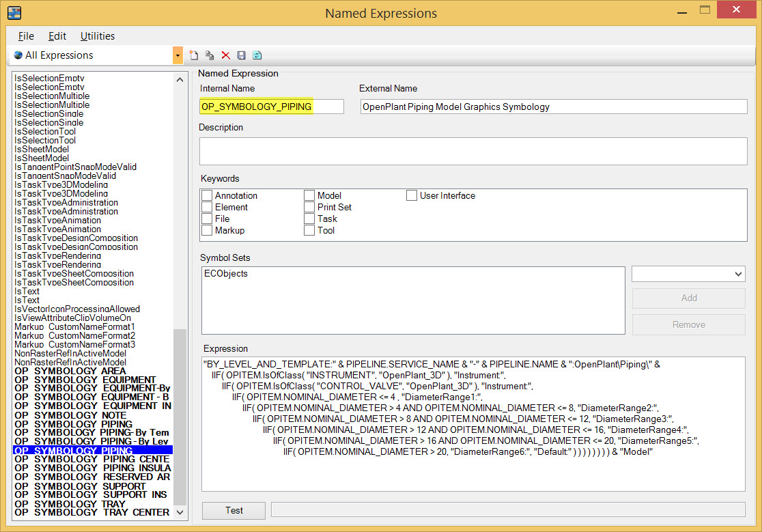Viewport: 762px width, 532px height.
Task: Run the Test button for the expression
Action: pos(234,510)
